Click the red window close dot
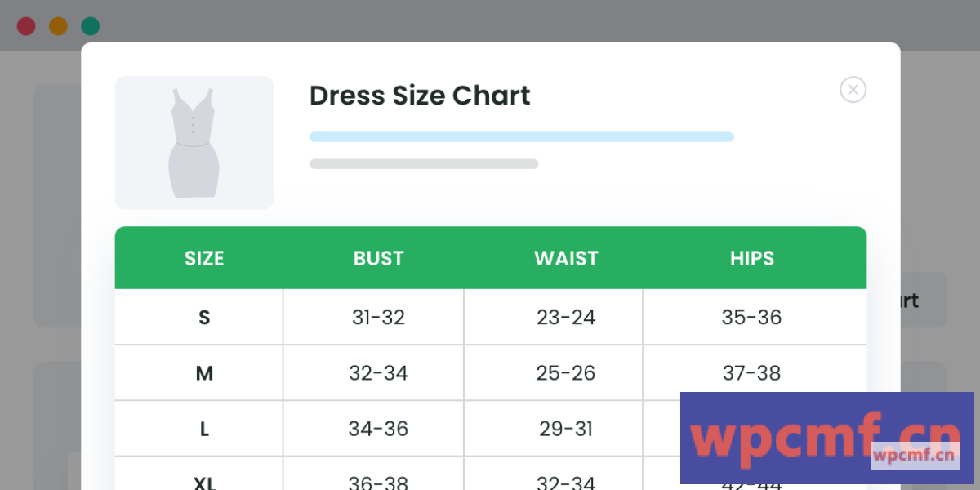The height and width of the screenshot is (490, 980). click(x=26, y=26)
